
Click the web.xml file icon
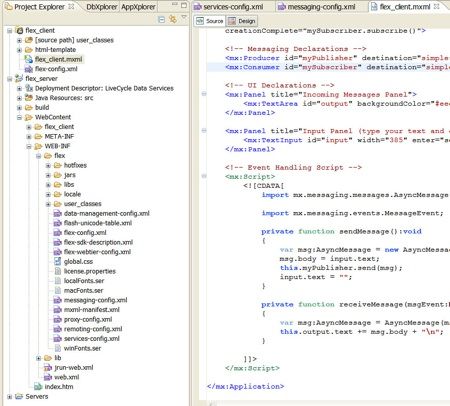pos(48,377)
